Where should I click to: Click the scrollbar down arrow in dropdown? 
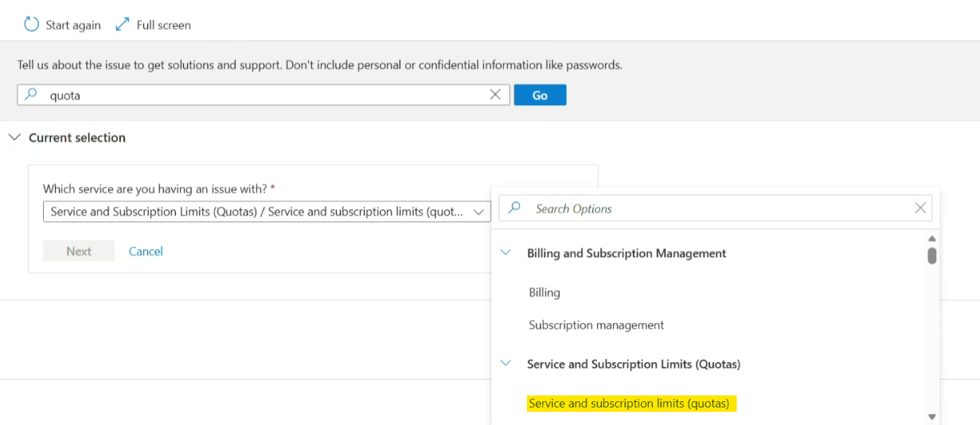(x=931, y=416)
